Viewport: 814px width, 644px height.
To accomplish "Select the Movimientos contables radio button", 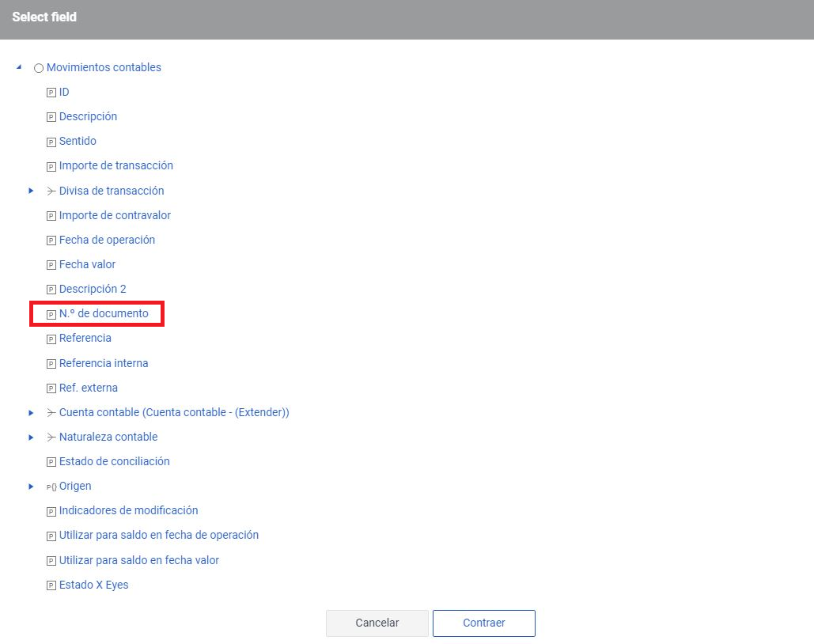I will pos(39,68).
